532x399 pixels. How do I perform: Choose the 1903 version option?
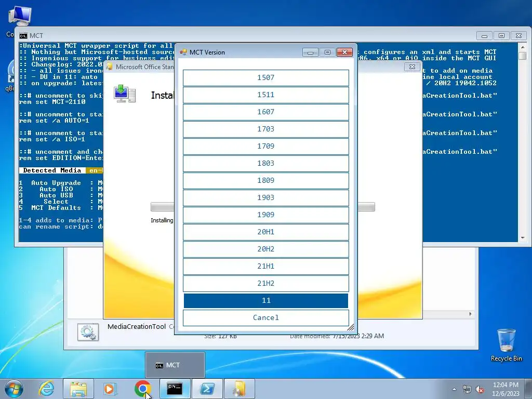[x=265, y=198]
